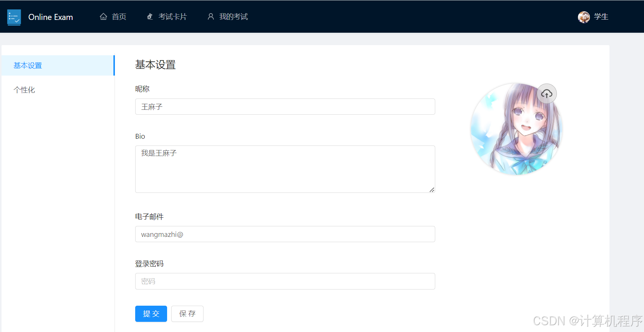Click the Bio text area

click(x=285, y=169)
